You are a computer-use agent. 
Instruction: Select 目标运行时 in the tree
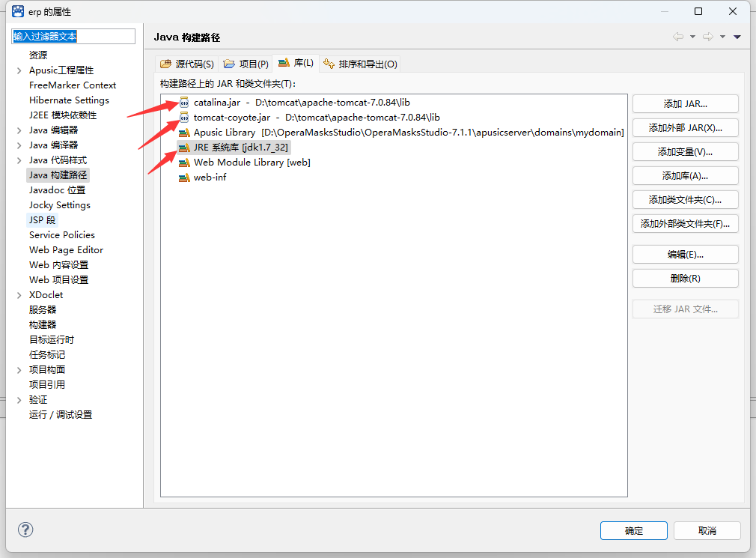[51, 340]
